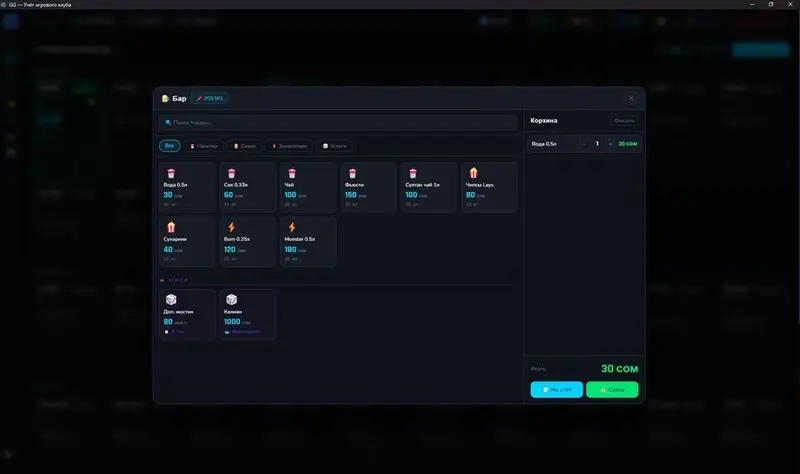Add Burn 0.25л energy drink
This screenshot has width=800, height=474.
point(247,242)
